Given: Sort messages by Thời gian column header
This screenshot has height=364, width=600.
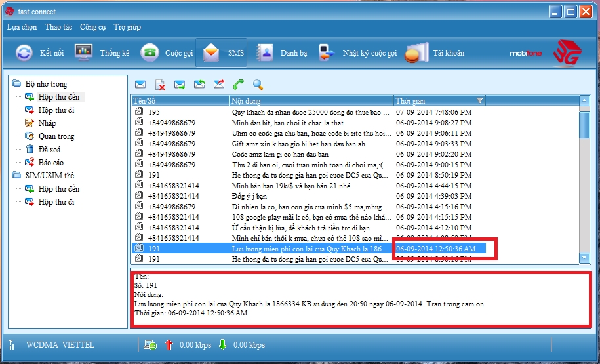Looking at the screenshot, I should [439, 100].
